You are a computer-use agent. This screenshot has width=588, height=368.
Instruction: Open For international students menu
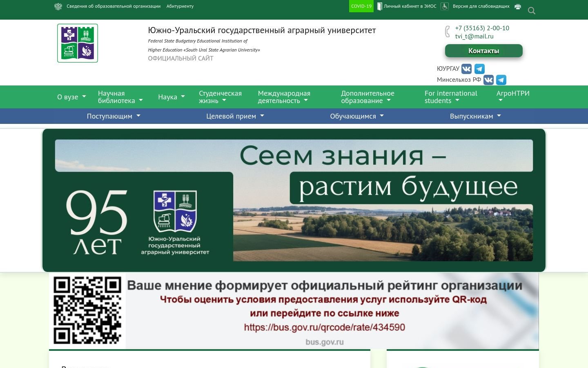coord(451,97)
